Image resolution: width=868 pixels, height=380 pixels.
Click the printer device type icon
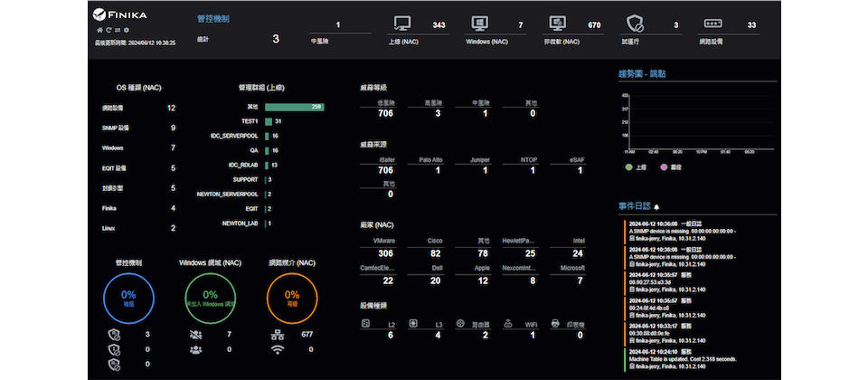tap(554, 323)
